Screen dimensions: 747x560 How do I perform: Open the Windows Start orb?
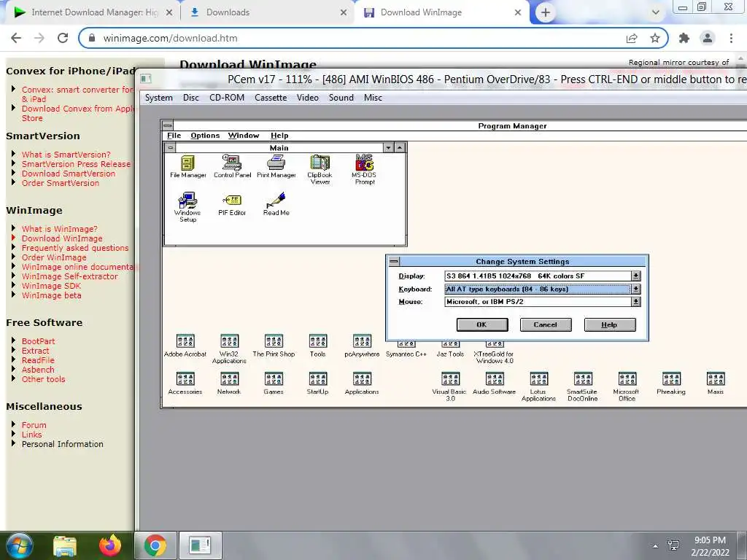click(x=20, y=545)
